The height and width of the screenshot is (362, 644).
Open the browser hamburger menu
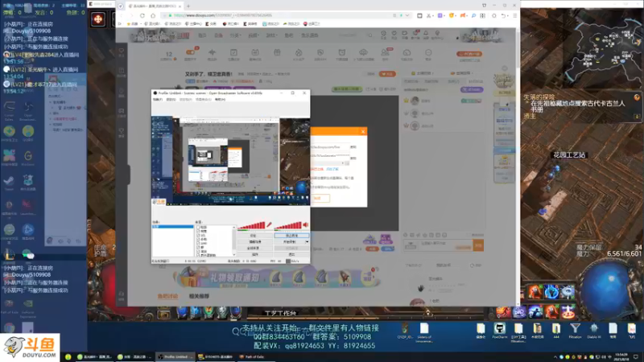pos(514,15)
